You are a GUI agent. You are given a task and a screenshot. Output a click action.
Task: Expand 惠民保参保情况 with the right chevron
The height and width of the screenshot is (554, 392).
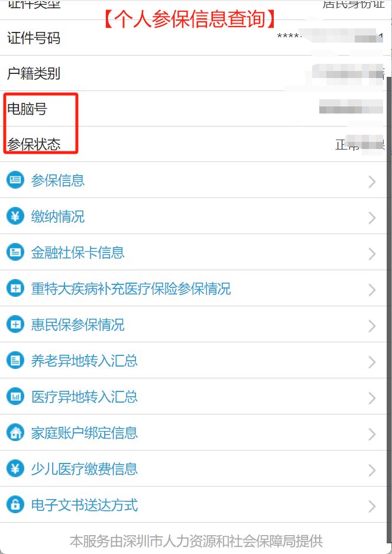(x=372, y=326)
